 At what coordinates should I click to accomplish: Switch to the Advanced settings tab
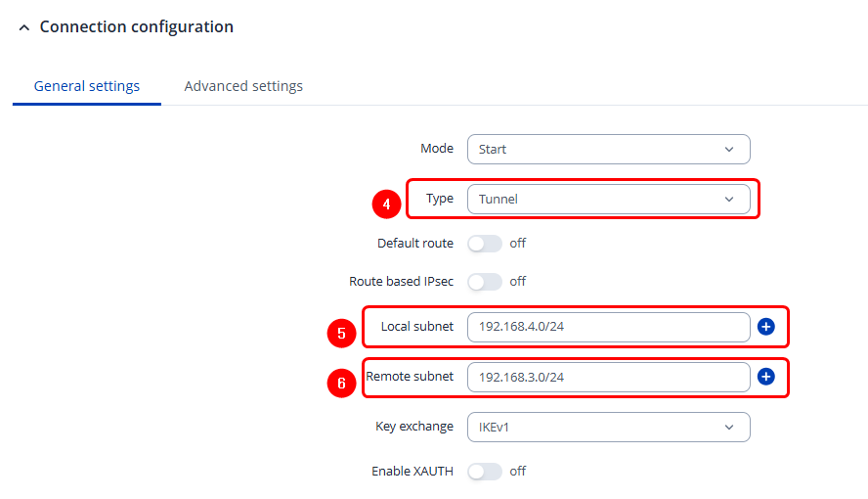tap(243, 86)
